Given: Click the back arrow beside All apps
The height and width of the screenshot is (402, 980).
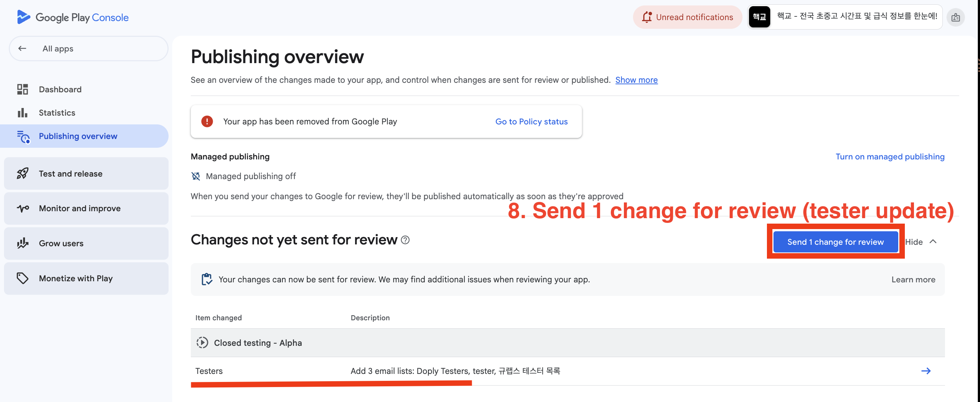Looking at the screenshot, I should pos(22,48).
